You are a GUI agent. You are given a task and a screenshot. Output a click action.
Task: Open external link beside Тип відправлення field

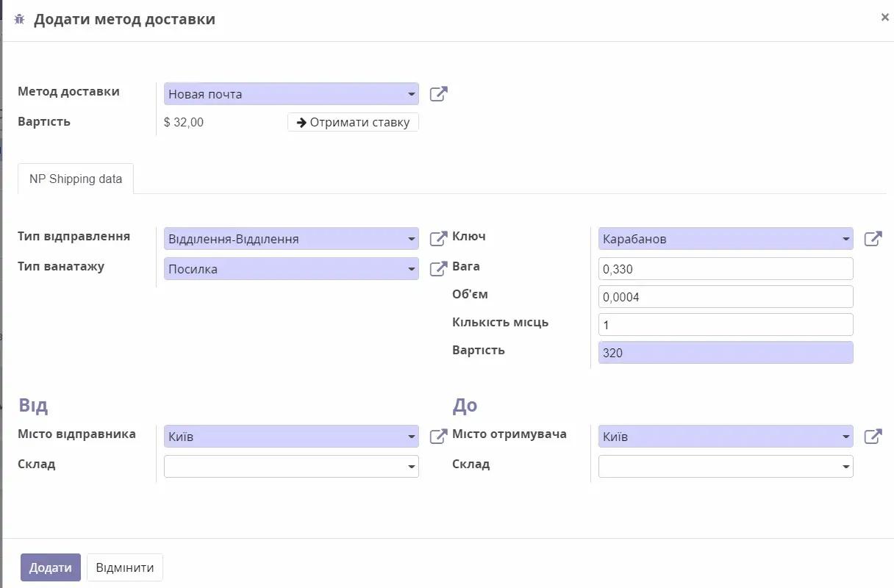tap(438, 239)
